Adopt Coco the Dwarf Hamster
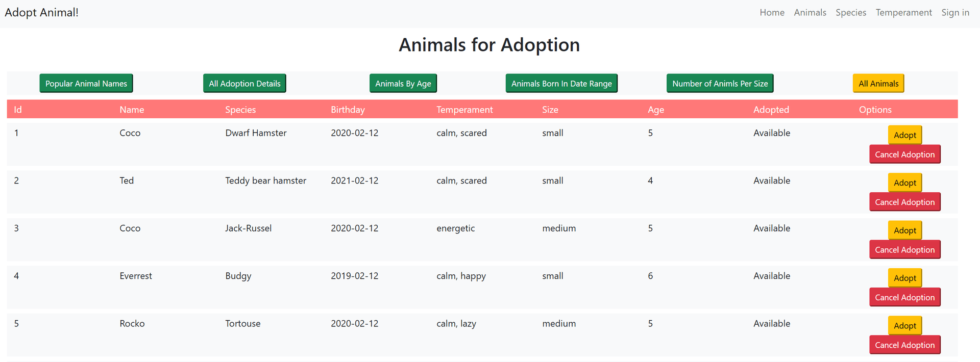The image size is (980, 362). [x=905, y=135]
